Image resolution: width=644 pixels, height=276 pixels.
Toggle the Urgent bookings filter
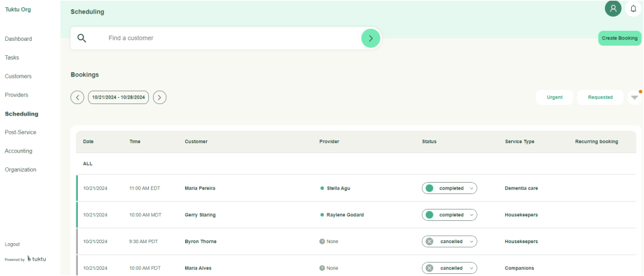pyautogui.click(x=554, y=97)
